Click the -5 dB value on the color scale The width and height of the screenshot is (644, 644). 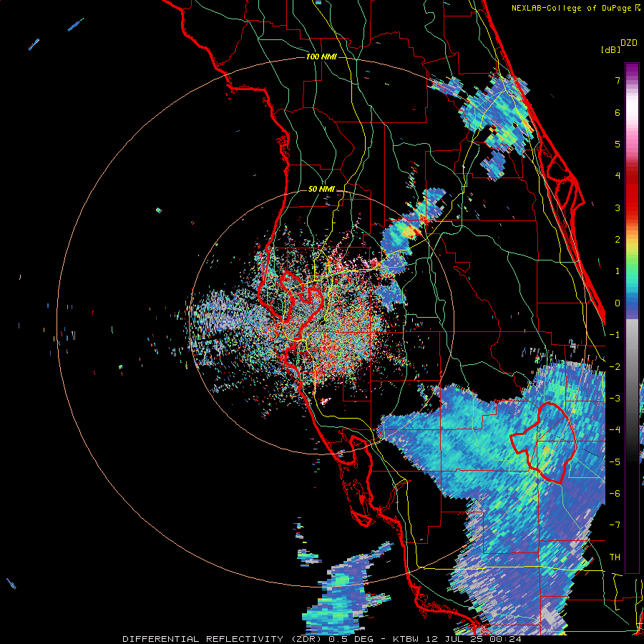click(x=615, y=462)
